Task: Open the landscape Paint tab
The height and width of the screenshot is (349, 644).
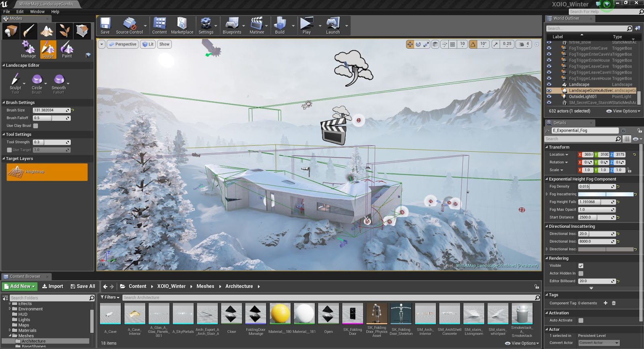Action: [67, 50]
